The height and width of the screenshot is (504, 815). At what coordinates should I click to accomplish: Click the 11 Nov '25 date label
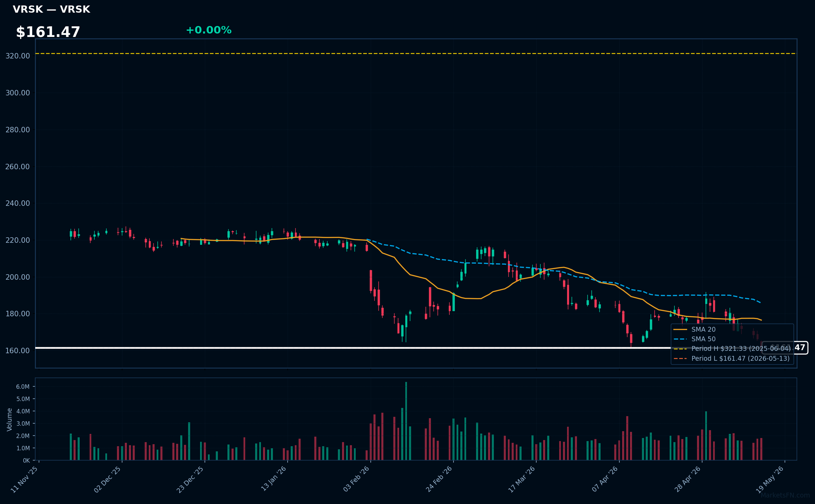point(24,479)
